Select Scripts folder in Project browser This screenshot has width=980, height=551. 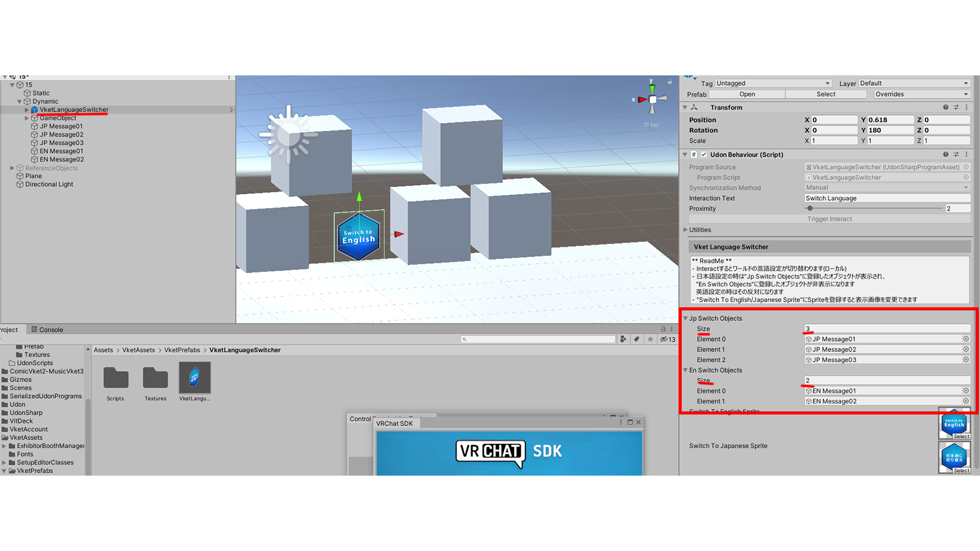115,384
